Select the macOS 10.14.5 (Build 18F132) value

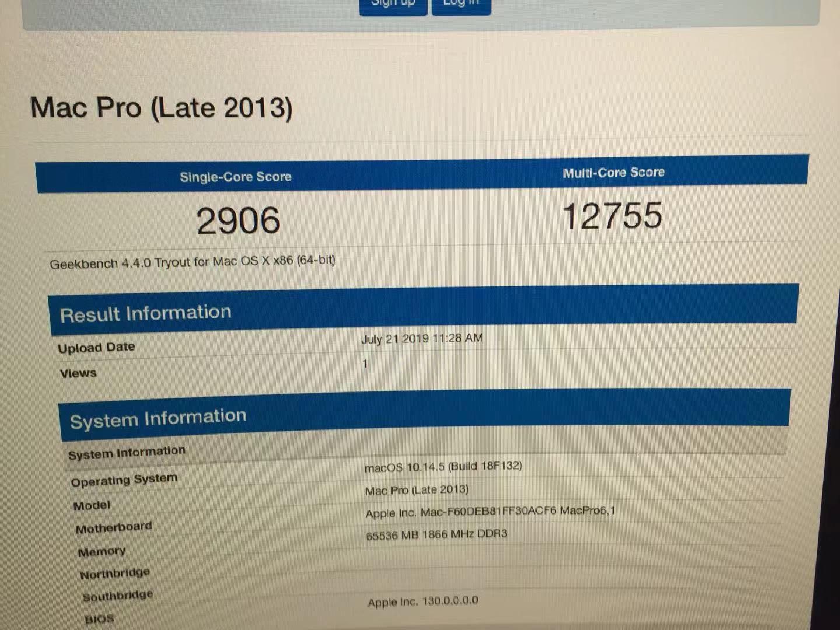click(x=443, y=467)
